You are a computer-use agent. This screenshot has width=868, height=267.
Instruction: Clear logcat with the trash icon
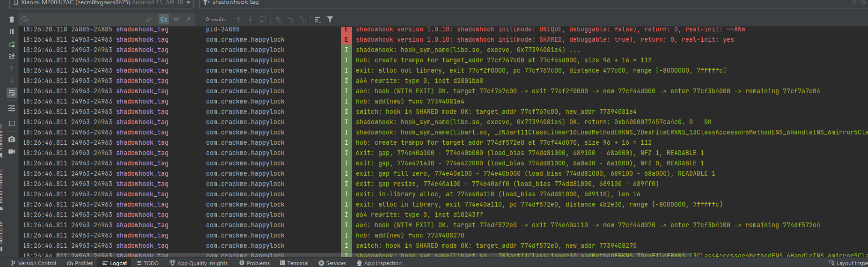[x=12, y=19]
